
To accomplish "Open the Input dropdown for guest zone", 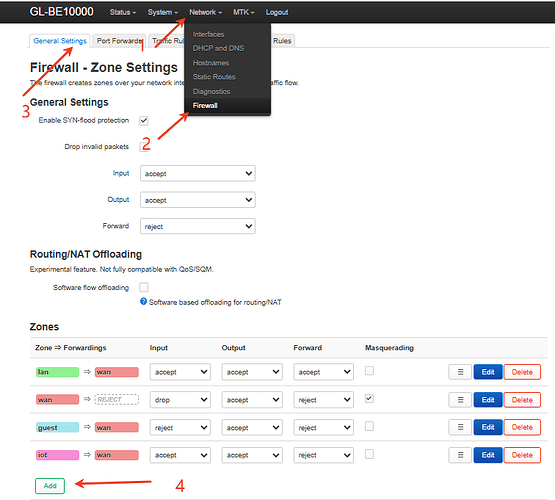I will coord(180,427).
